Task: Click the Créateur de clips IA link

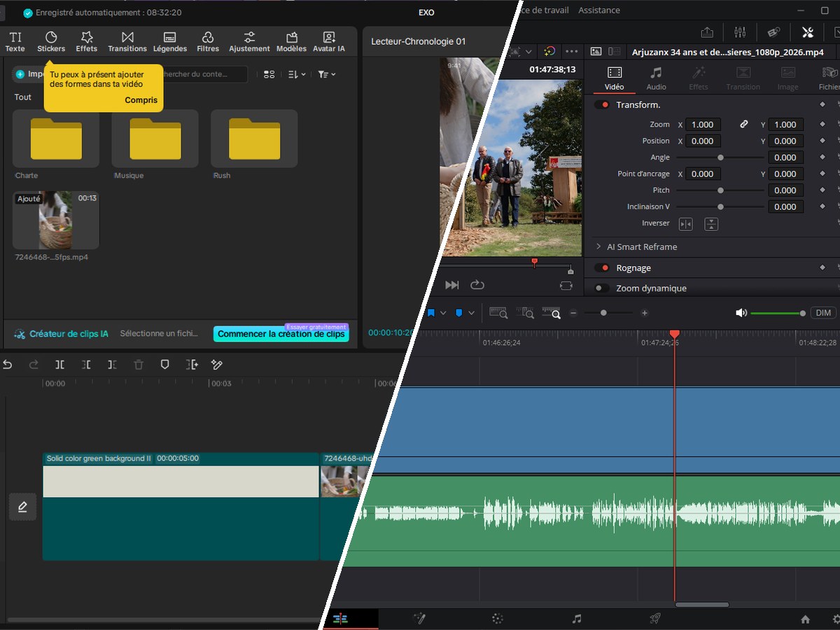Action: pyautogui.click(x=62, y=334)
